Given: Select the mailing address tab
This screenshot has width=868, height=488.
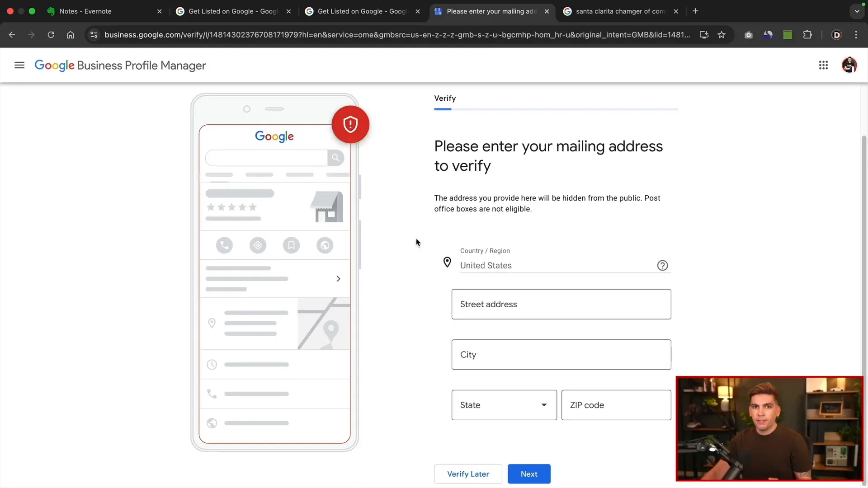Looking at the screenshot, I should click(x=492, y=11).
